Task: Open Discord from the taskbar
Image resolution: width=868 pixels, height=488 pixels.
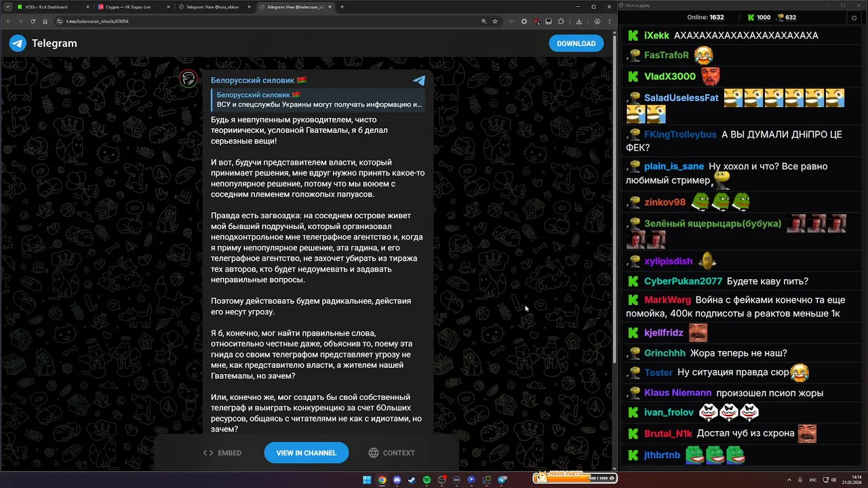Action: (x=397, y=480)
